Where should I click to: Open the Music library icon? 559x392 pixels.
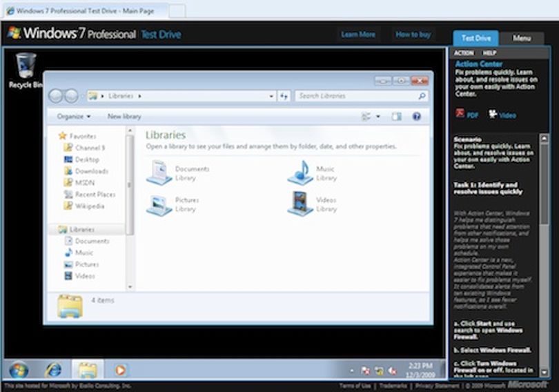point(300,173)
